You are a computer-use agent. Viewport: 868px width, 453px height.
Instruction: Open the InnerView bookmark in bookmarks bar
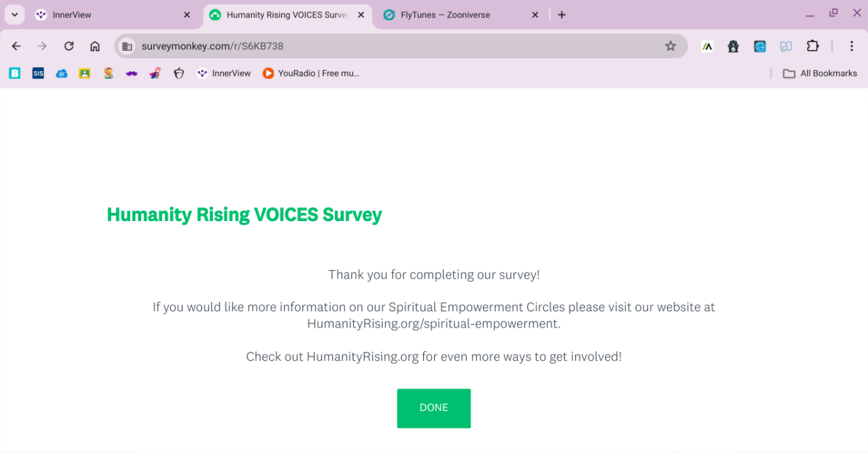point(224,73)
